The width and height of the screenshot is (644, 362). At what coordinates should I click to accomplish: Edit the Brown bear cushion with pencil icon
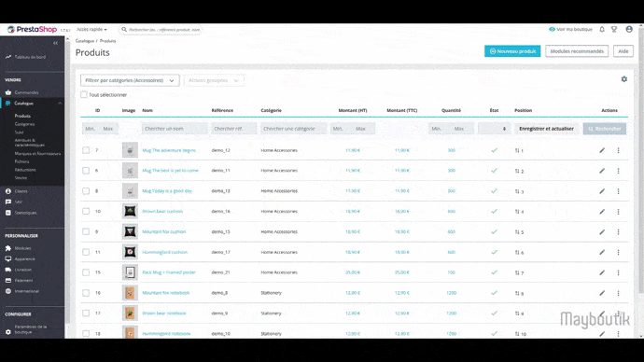pos(602,212)
